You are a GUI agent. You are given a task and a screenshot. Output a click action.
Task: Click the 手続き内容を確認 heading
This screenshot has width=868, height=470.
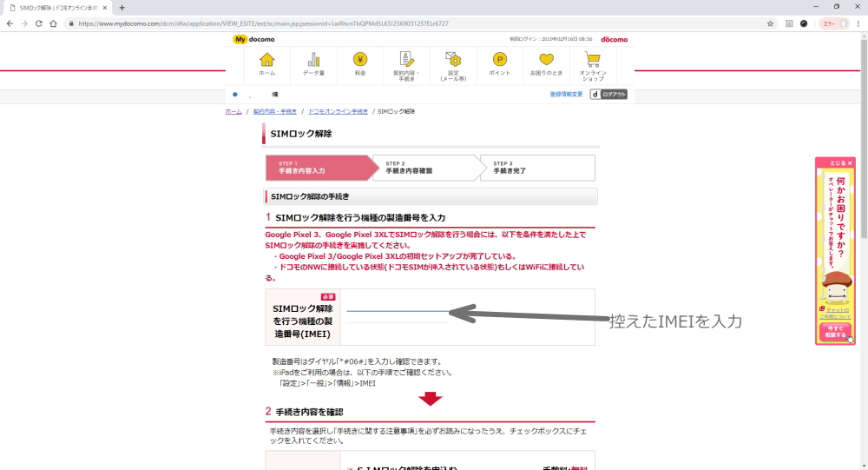tap(310, 412)
